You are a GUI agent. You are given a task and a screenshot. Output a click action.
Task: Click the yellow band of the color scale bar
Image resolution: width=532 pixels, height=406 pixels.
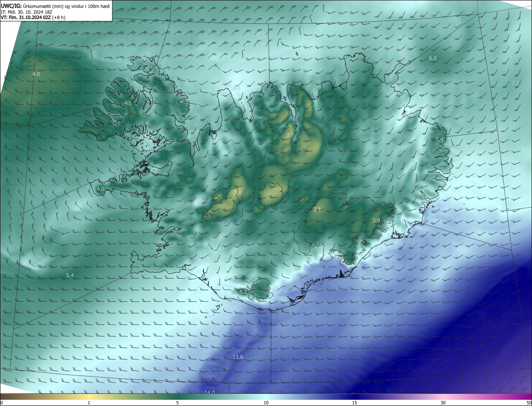(x=89, y=396)
